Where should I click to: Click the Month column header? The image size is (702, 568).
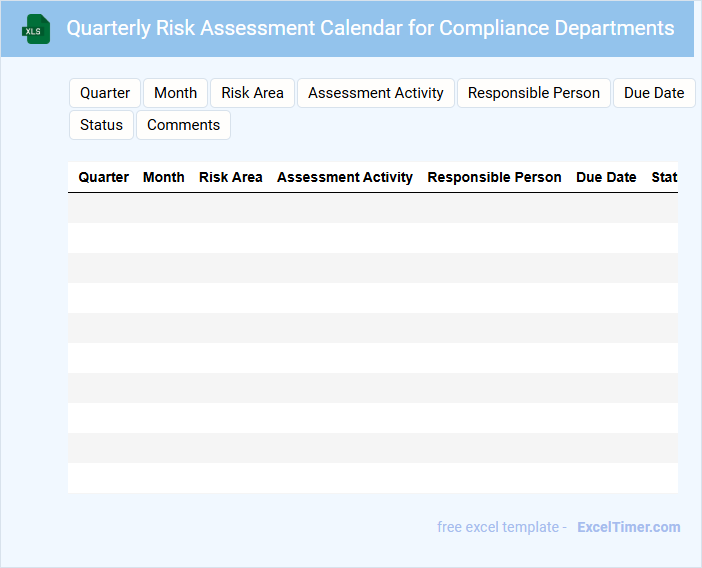(x=164, y=177)
